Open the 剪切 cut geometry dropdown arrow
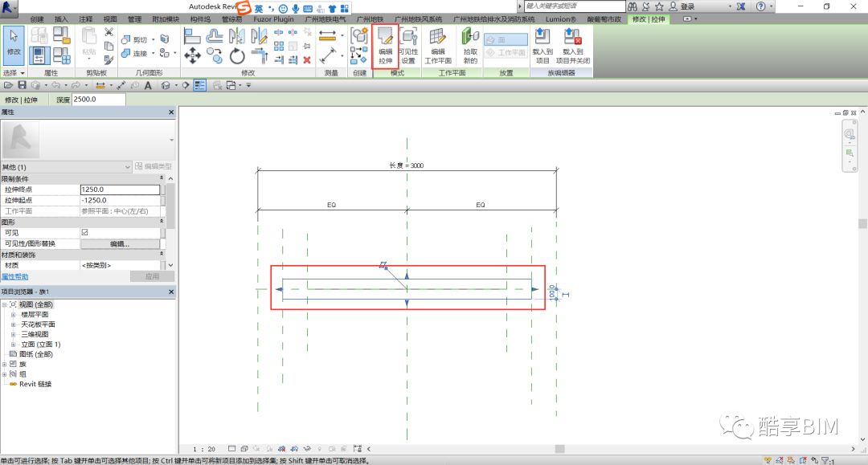 coord(154,39)
